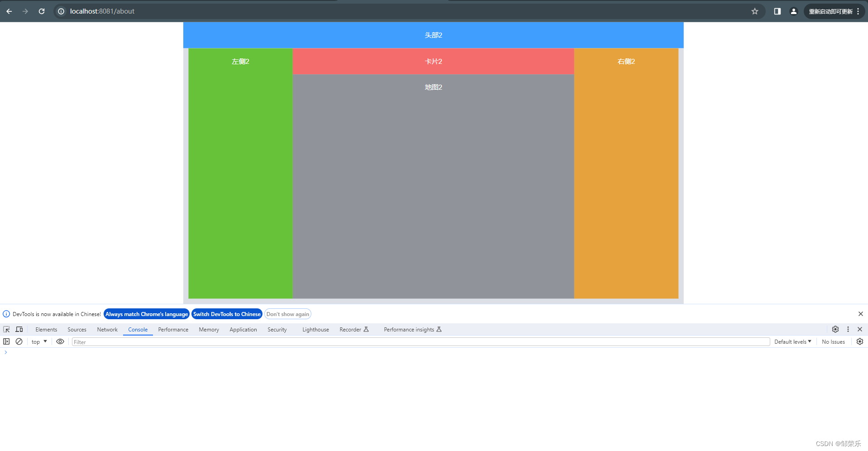Open the DevTools customize menu

[848, 329]
